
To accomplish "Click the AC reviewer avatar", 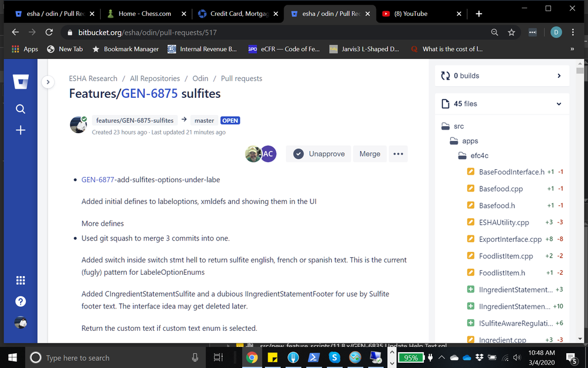I will pos(267,154).
